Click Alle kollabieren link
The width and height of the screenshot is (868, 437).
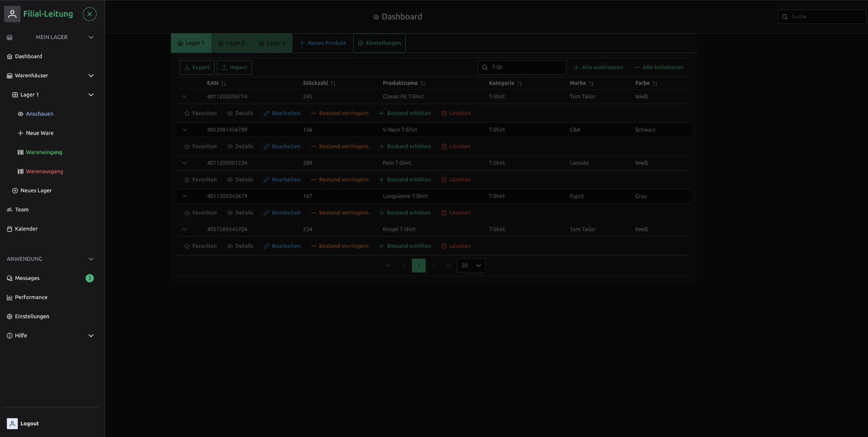click(658, 67)
